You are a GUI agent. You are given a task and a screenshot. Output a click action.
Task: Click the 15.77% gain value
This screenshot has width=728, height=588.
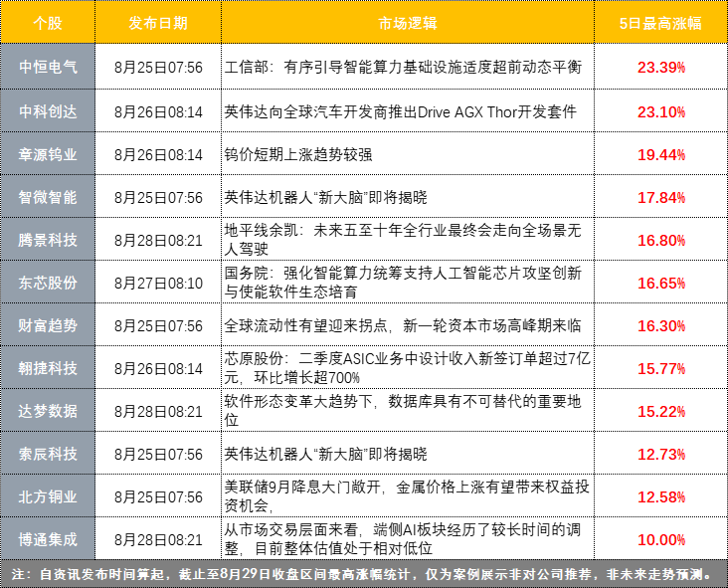[661, 368]
